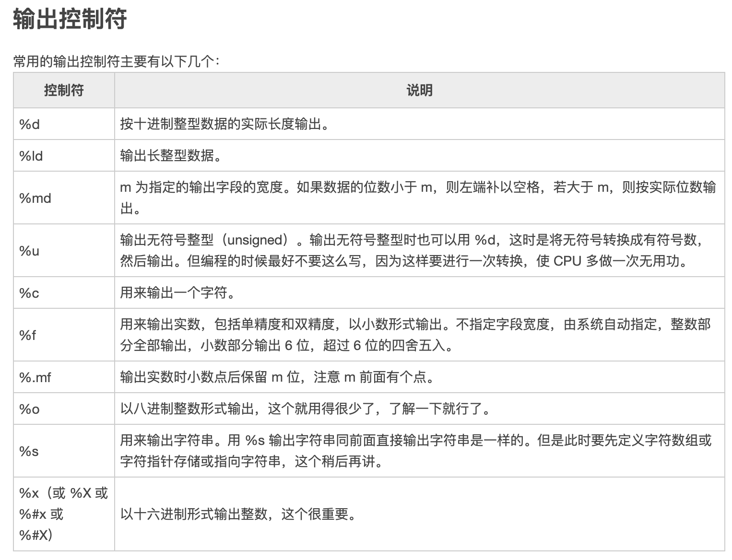Click the heading 输出控制符
This screenshot has width=732, height=560.
pyautogui.click(x=70, y=19)
